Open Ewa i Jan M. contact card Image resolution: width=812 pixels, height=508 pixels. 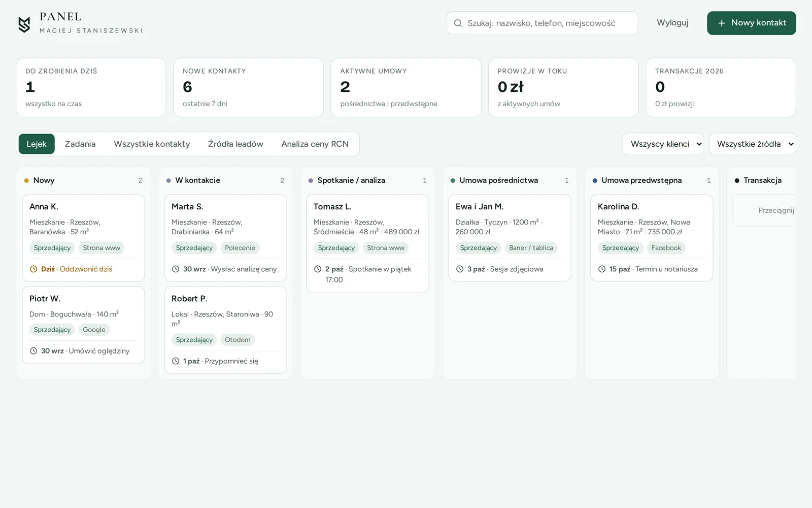tap(510, 238)
